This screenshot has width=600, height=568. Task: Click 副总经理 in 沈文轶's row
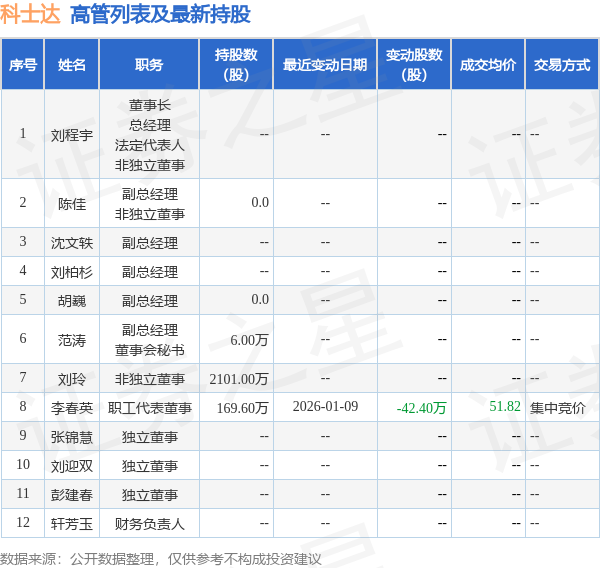(149, 243)
